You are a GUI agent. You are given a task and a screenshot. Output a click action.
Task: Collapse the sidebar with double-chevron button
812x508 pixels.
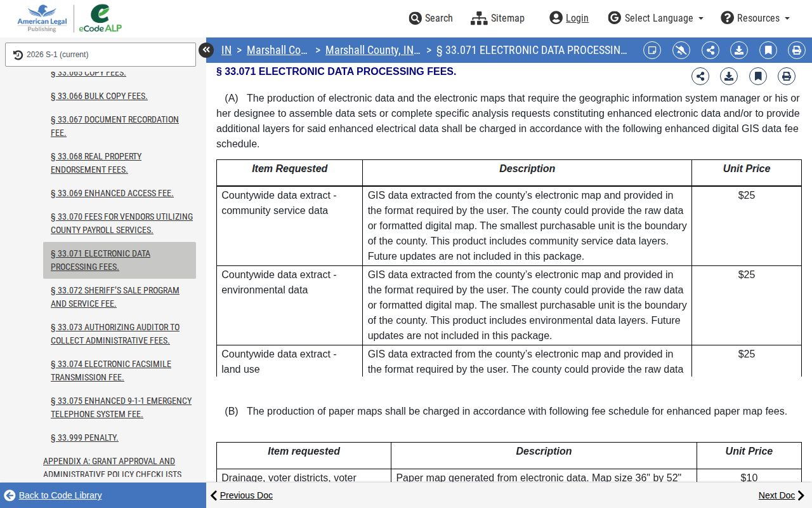coord(206,50)
